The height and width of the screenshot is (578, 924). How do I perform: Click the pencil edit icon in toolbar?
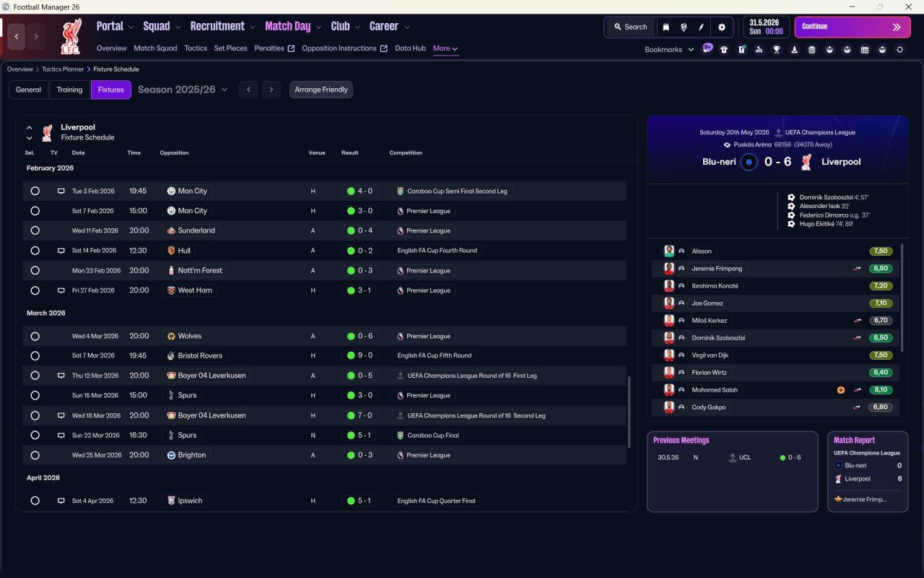click(701, 27)
